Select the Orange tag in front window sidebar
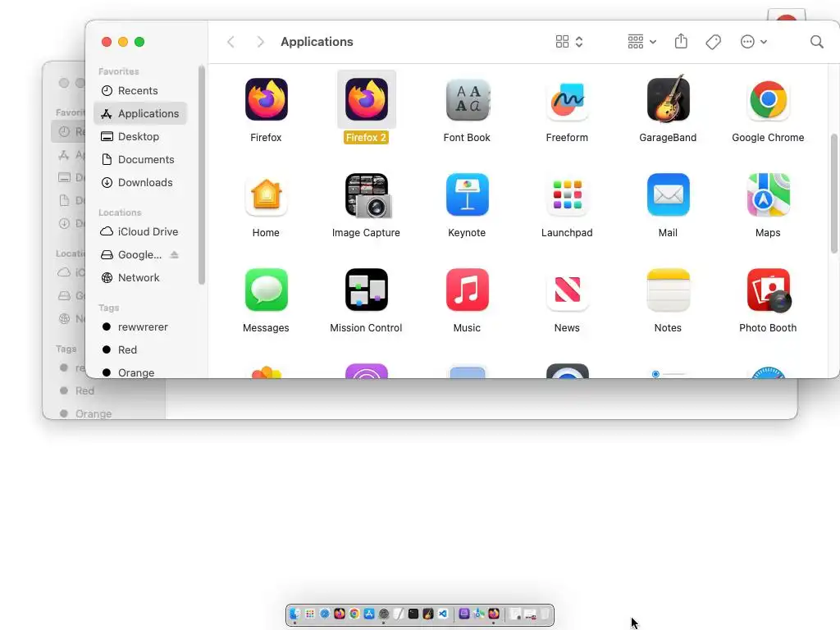Viewport: 840px width, 630px height. pos(140,372)
